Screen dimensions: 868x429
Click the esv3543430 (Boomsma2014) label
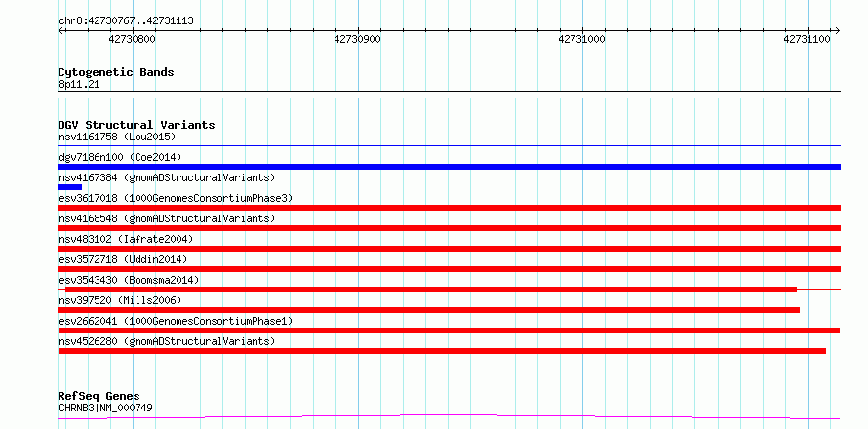[x=129, y=280]
